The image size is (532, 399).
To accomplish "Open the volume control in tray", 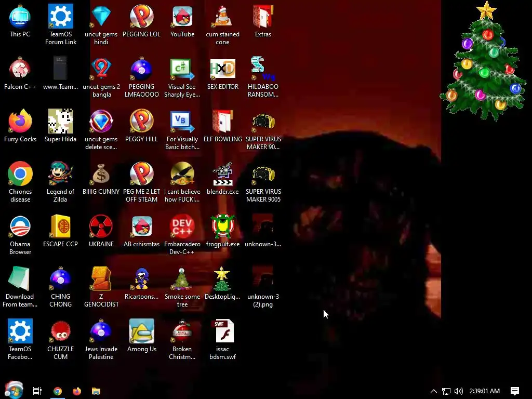I will click(458, 391).
